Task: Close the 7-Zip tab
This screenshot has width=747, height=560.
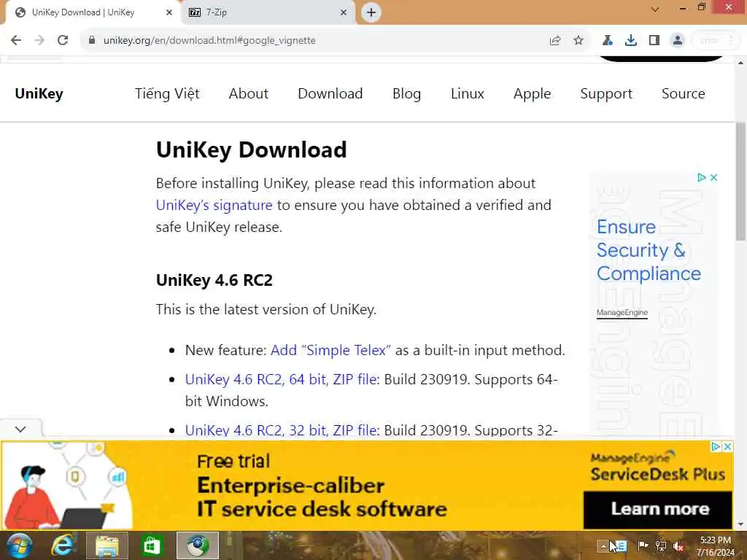Action: [344, 12]
